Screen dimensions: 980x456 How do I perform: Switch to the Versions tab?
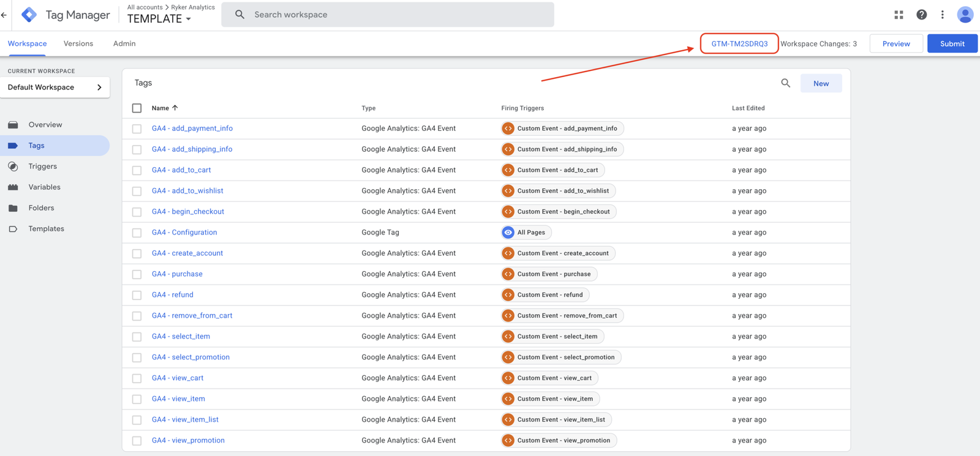click(78, 43)
